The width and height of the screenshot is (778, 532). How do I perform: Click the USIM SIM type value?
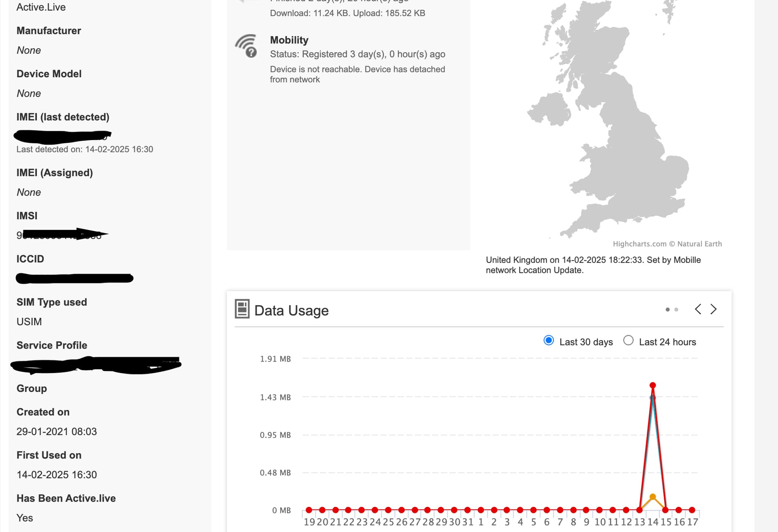[29, 322]
